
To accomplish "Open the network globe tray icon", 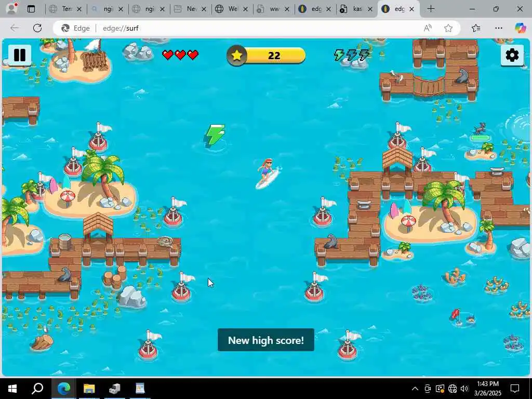I will click(x=453, y=389).
